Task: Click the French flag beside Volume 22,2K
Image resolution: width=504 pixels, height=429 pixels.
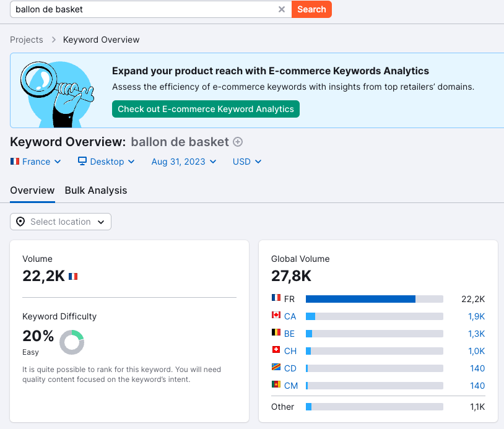Action: point(73,276)
